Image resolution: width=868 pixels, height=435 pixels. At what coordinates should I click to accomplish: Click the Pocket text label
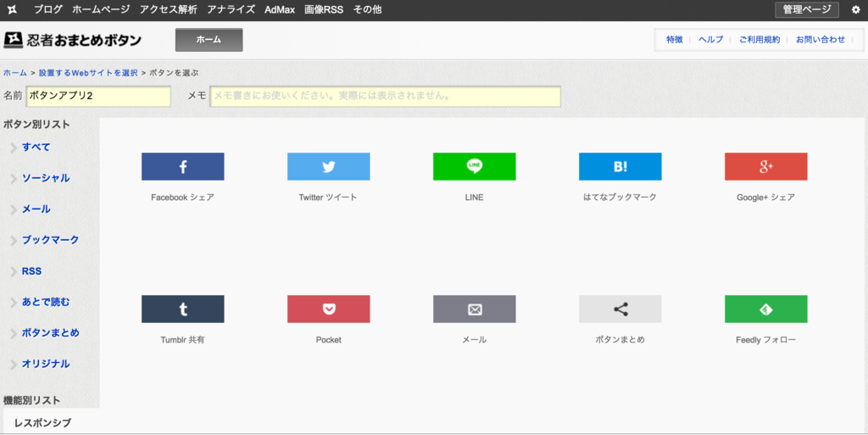(x=328, y=340)
